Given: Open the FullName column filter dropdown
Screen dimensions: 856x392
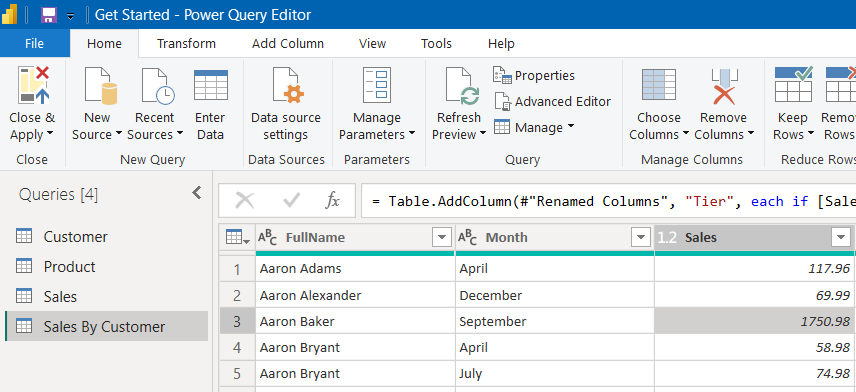Looking at the screenshot, I should [x=441, y=237].
